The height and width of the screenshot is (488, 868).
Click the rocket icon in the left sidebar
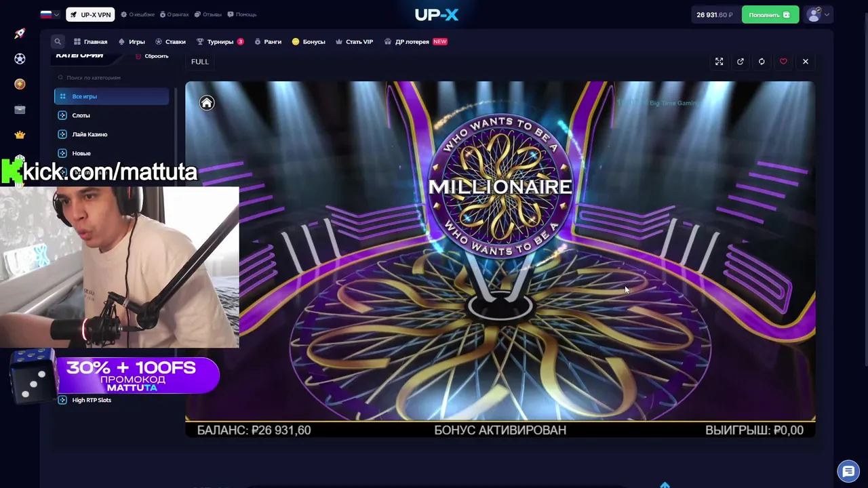(20, 34)
